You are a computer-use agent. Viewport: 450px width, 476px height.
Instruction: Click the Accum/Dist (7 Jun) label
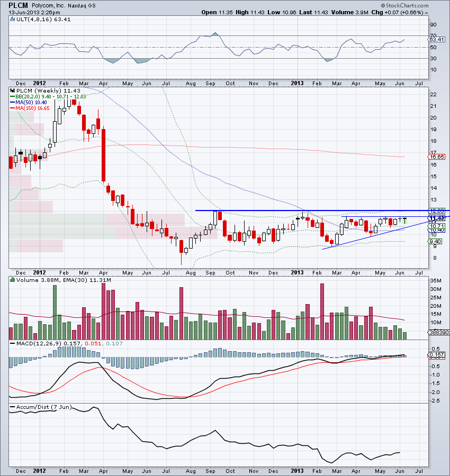pyautogui.click(x=44, y=407)
